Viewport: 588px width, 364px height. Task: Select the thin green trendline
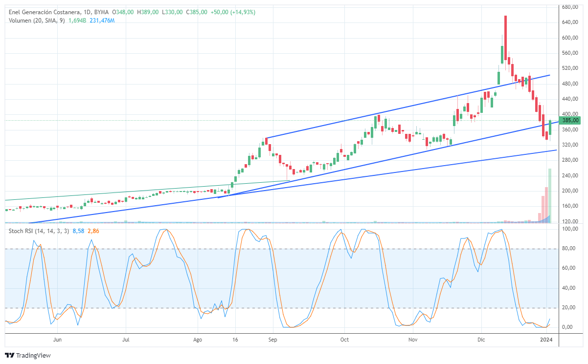(x=147, y=191)
